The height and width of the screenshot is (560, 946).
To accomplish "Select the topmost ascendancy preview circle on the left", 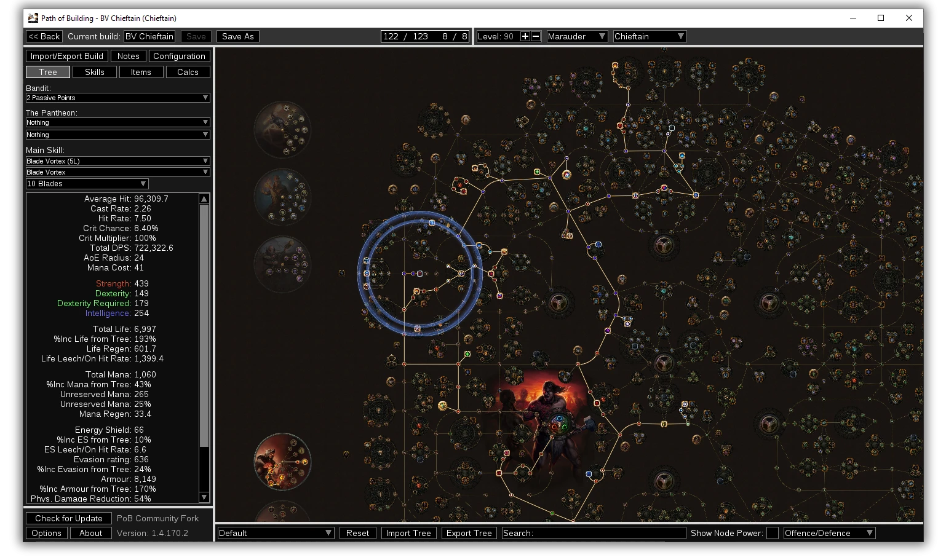I will point(282,129).
